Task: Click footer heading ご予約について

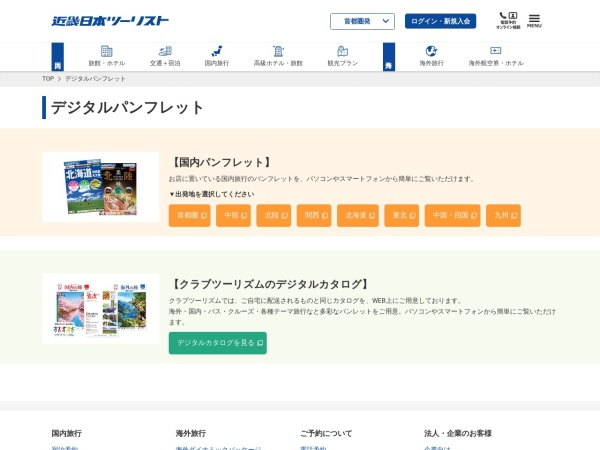Action: point(326,433)
